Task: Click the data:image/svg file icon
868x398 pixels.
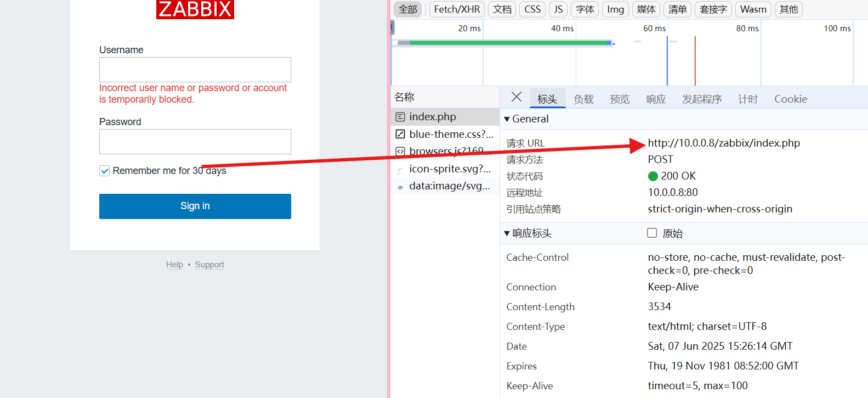Action: (x=400, y=187)
